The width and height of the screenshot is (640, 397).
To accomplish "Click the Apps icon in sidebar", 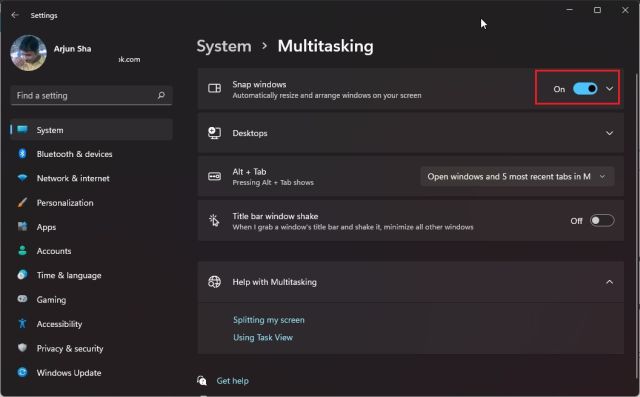I will point(22,226).
